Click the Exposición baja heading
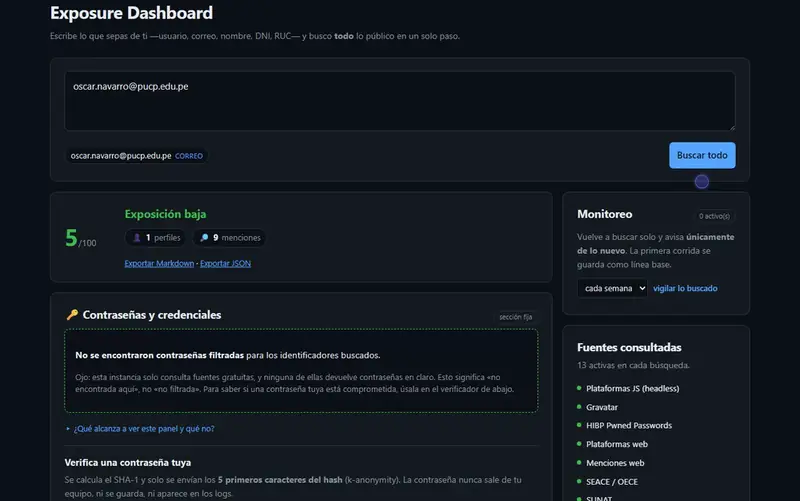Image resolution: width=800 pixels, height=501 pixels. point(165,214)
